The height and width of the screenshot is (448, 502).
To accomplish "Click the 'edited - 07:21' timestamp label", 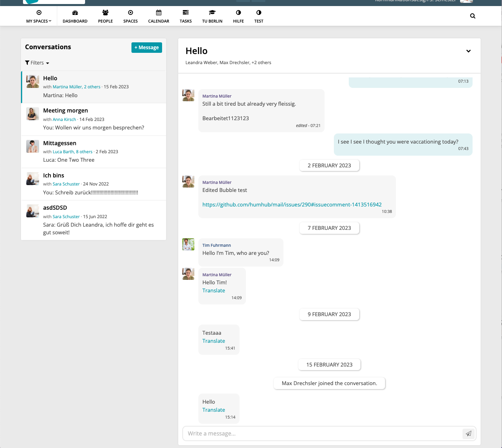I will (x=308, y=125).
